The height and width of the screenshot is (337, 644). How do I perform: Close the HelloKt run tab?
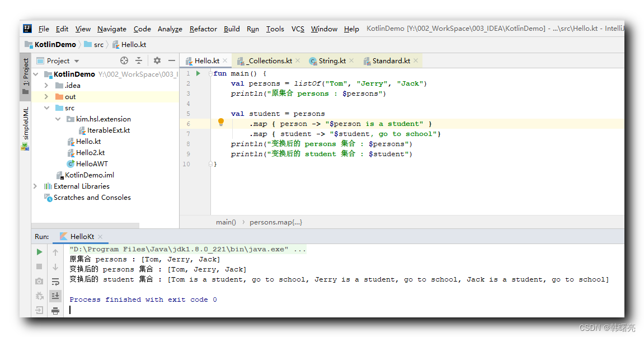point(100,237)
